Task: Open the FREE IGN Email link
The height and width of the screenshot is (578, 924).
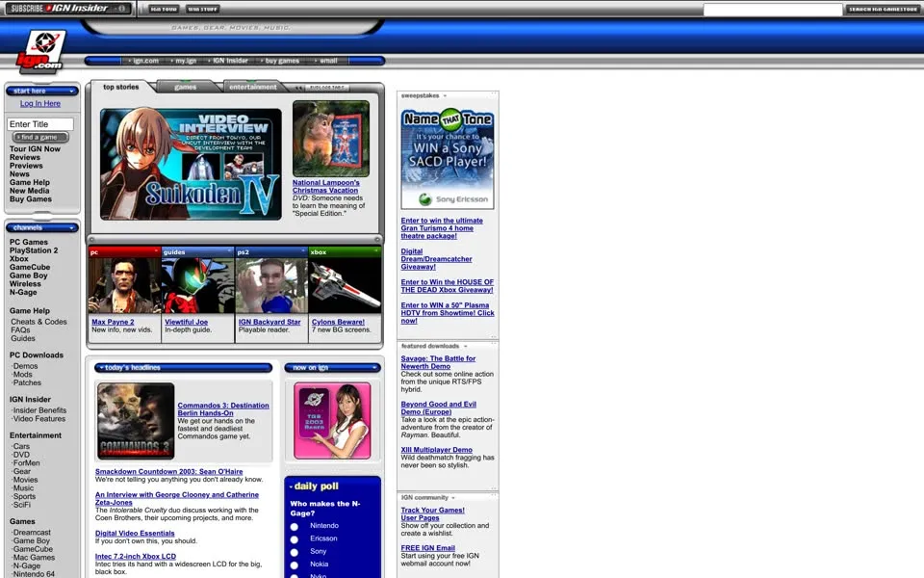Action: (x=427, y=548)
